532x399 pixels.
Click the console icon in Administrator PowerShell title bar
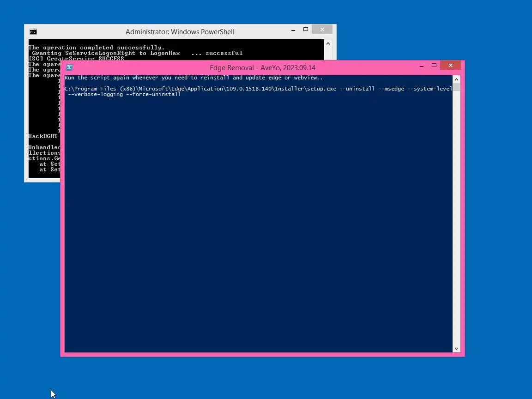coord(33,32)
